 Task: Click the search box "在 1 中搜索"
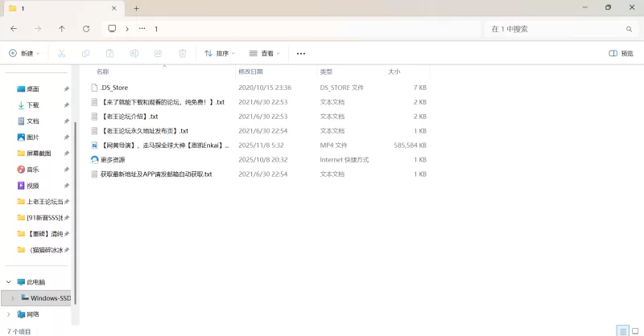559,29
